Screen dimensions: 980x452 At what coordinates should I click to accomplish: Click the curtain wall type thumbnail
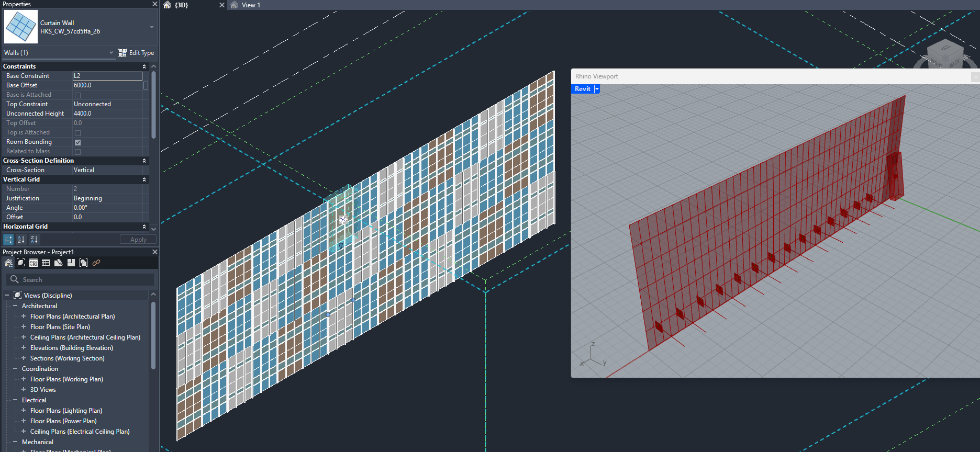(21, 27)
